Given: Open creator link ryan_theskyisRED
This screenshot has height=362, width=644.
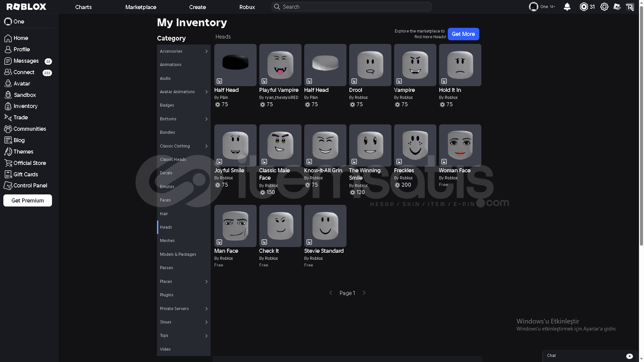Looking at the screenshot, I should [281, 98].
